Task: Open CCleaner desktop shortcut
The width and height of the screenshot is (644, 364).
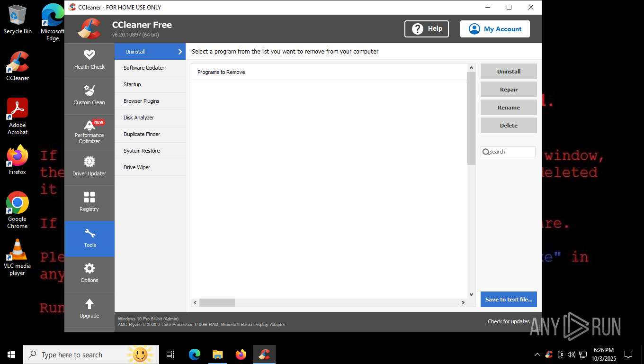Action: point(18,66)
